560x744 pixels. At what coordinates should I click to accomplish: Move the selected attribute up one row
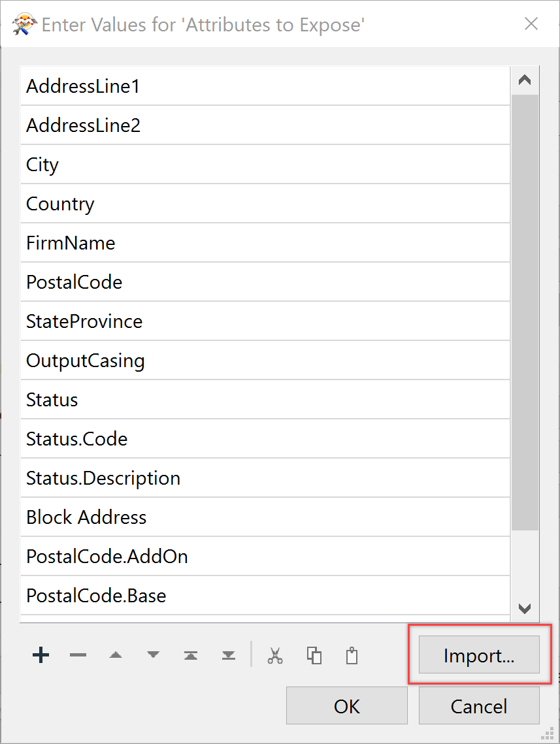[116, 655]
